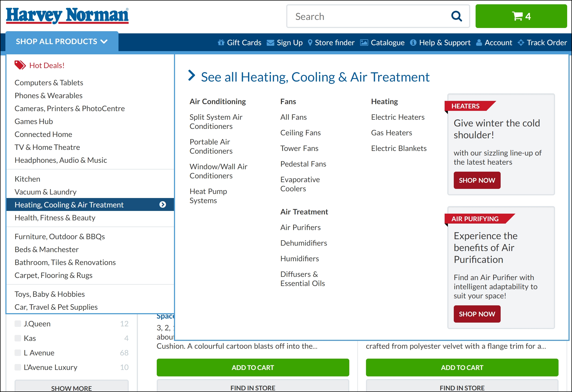Click the Hot Deals tag icon
Screen dimensions: 572x392
tap(20, 65)
